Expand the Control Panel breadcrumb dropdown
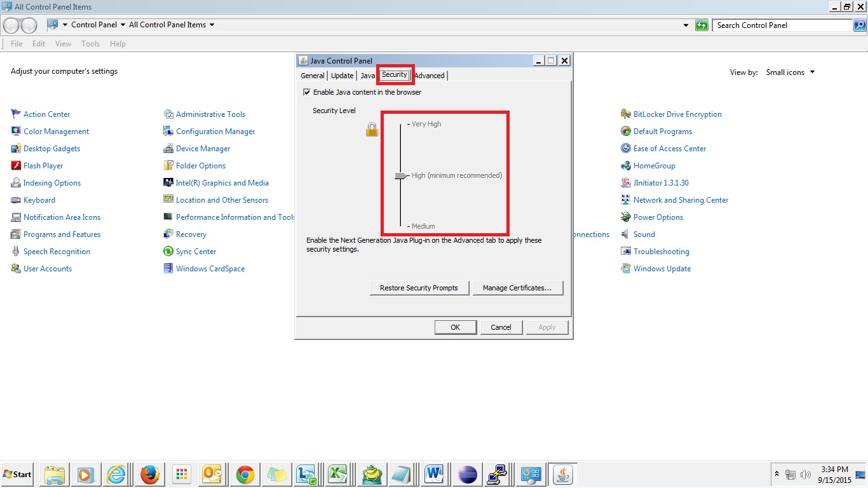The height and width of the screenshot is (488, 868). [x=123, y=25]
